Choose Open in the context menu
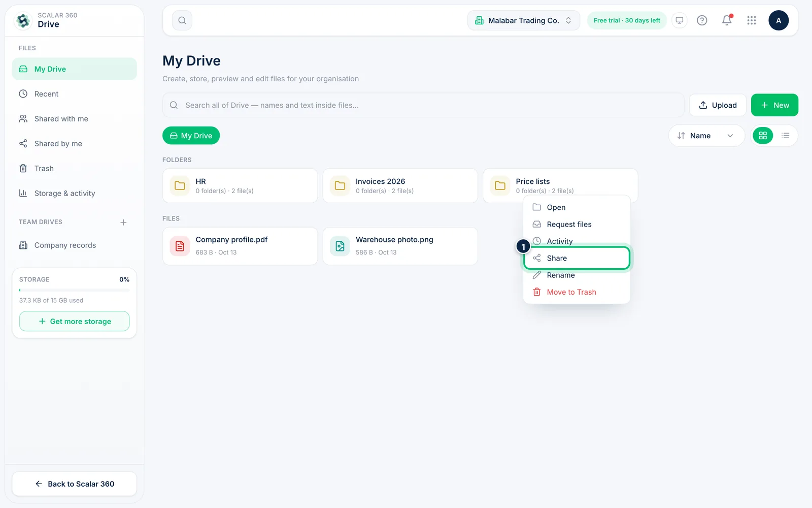 pyautogui.click(x=577, y=207)
